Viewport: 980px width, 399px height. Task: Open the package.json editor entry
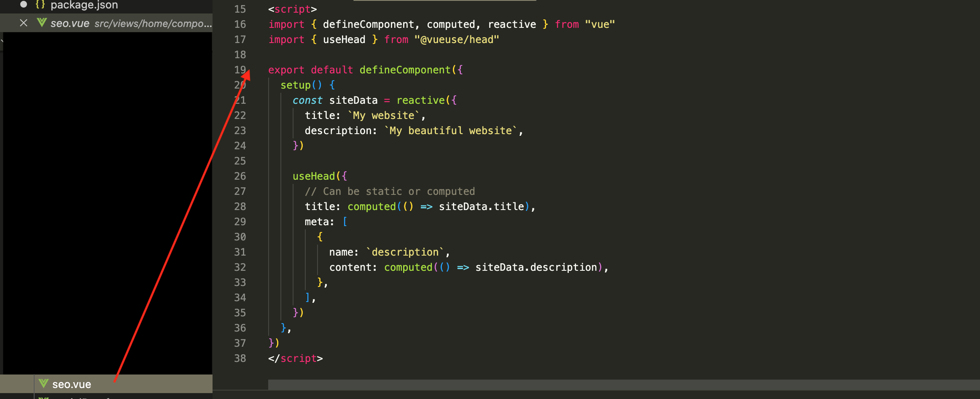click(84, 5)
